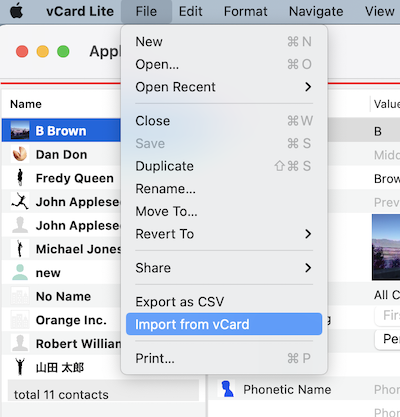Select the contact named new

point(61,272)
